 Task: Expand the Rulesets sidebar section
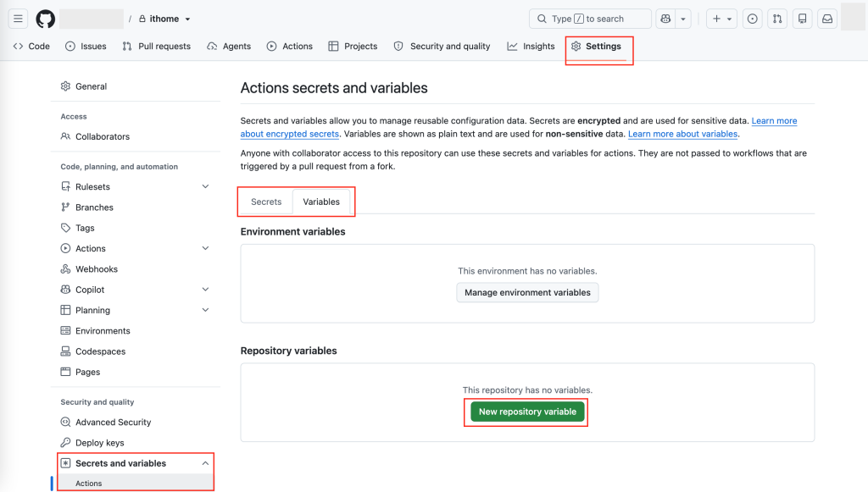point(205,187)
